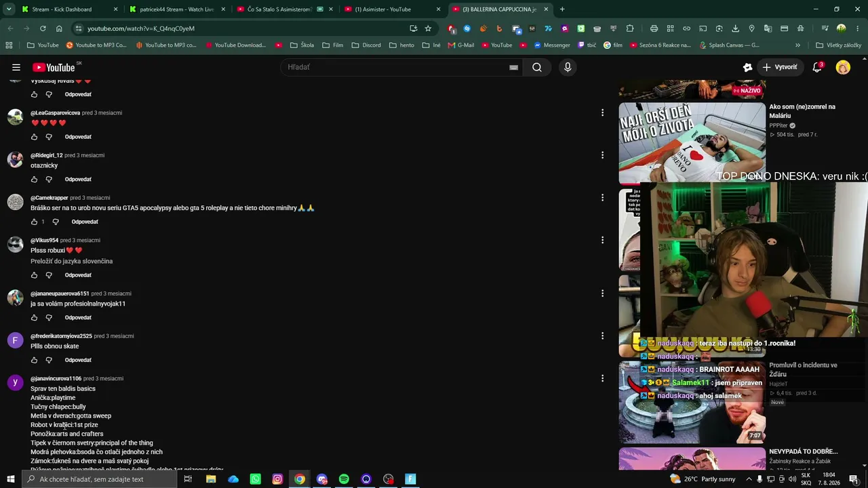Screen dimensions: 868x488
Task: Open the Promluvil o incidentu ve Žďáru video title
Action: [x=803, y=369]
